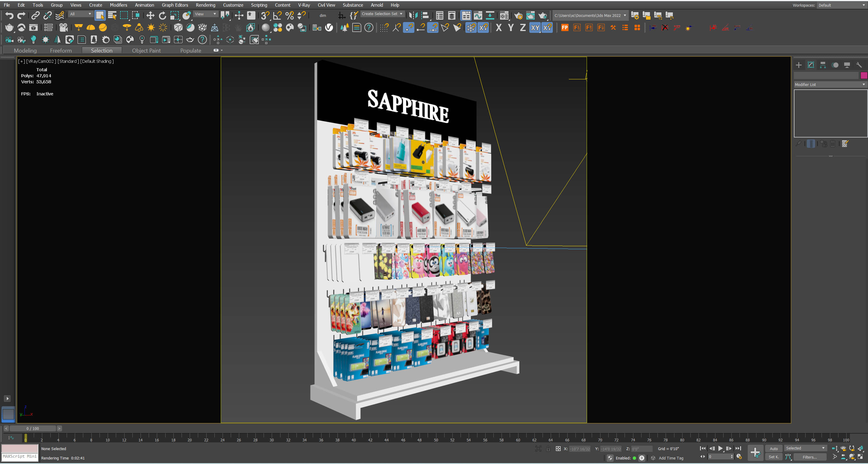Click the time slider 0 / 100 handle

[x=33, y=429]
